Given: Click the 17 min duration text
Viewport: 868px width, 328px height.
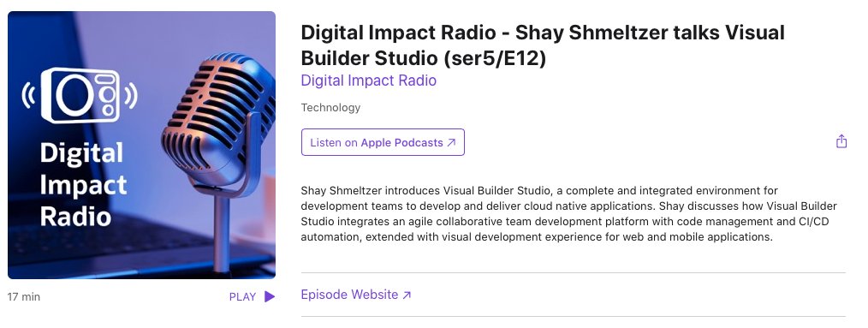Looking at the screenshot, I should 24,296.
